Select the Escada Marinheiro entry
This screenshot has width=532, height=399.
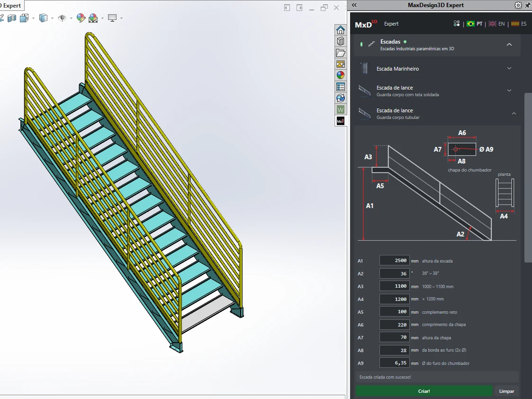[x=437, y=69]
